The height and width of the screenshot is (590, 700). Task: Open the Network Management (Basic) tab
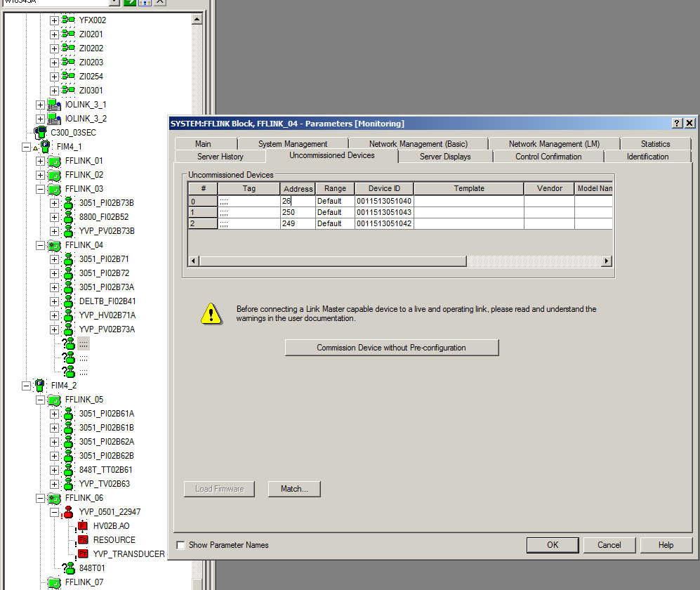pyautogui.click(x=418, y=143)
